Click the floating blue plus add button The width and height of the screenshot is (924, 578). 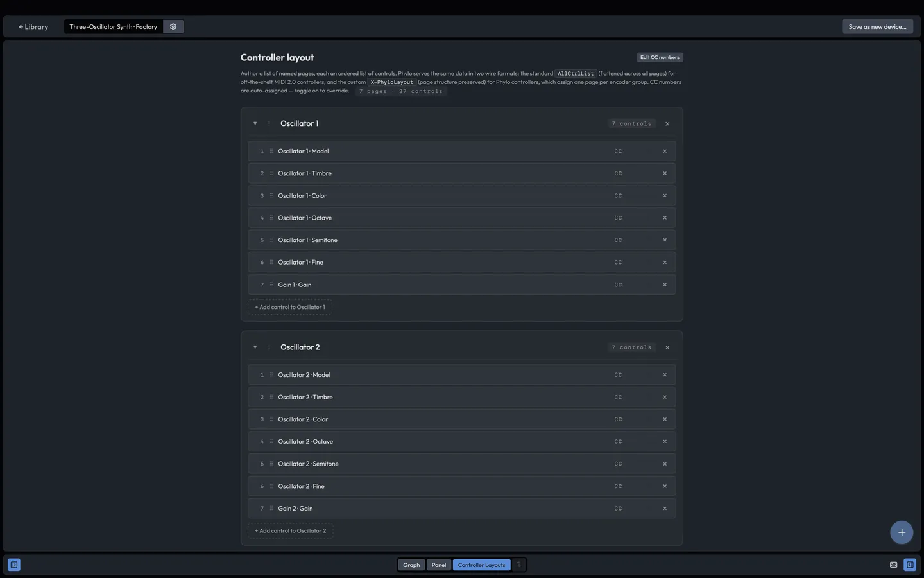tap(902, 532)
